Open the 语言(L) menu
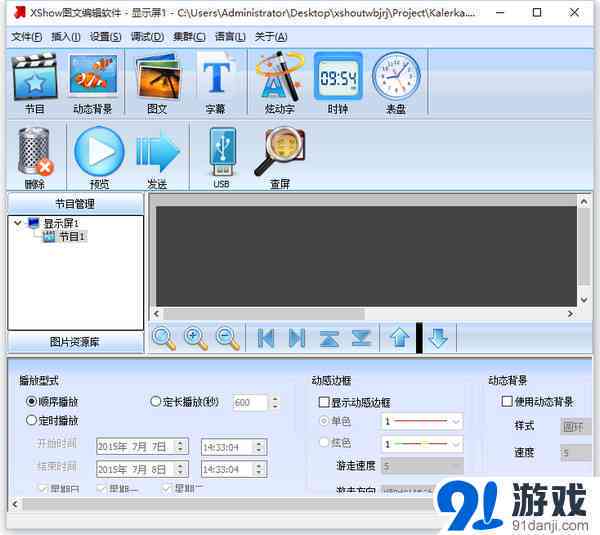The image size is (600, 535). click(230, 37)
